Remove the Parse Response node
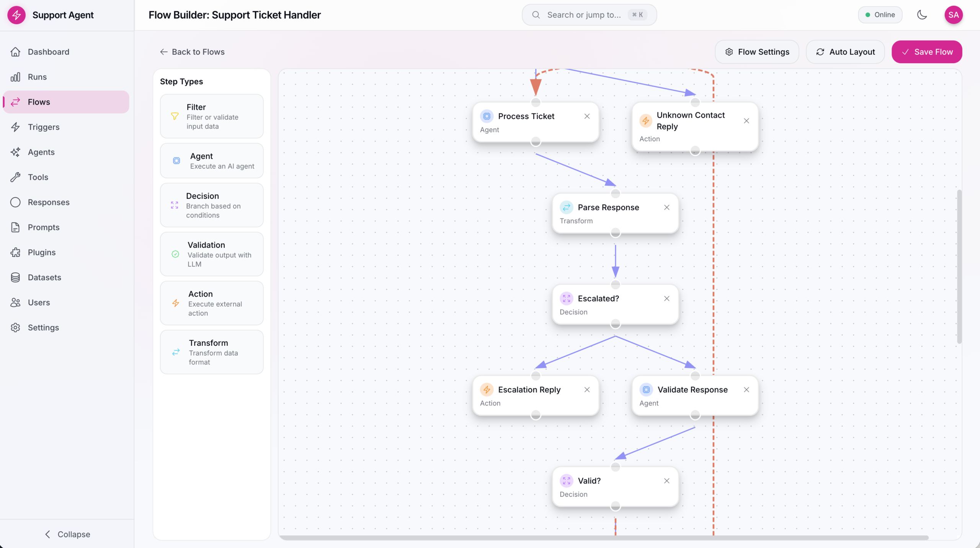Image resolution: width=980 pixels, height=548 pixels. click(x=666, y=207)
